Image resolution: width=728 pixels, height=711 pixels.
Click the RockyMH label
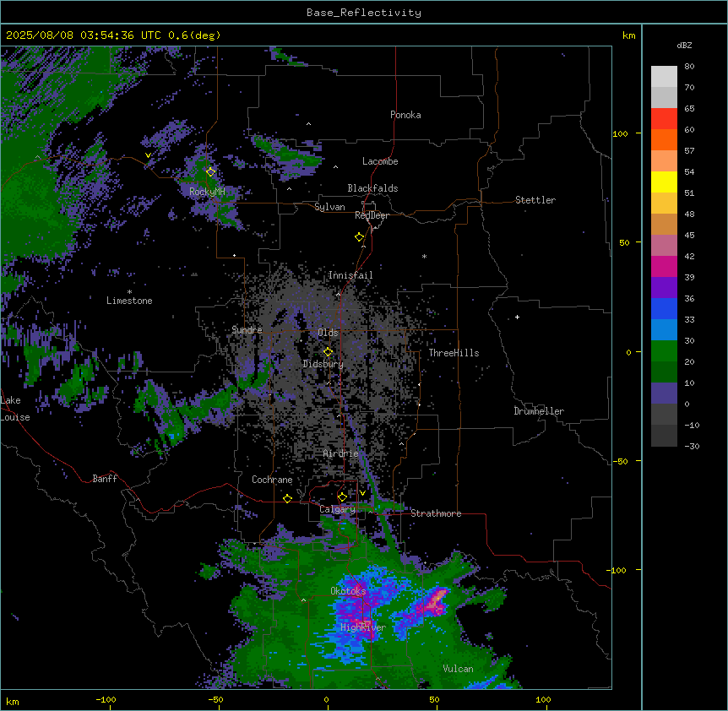207,192
